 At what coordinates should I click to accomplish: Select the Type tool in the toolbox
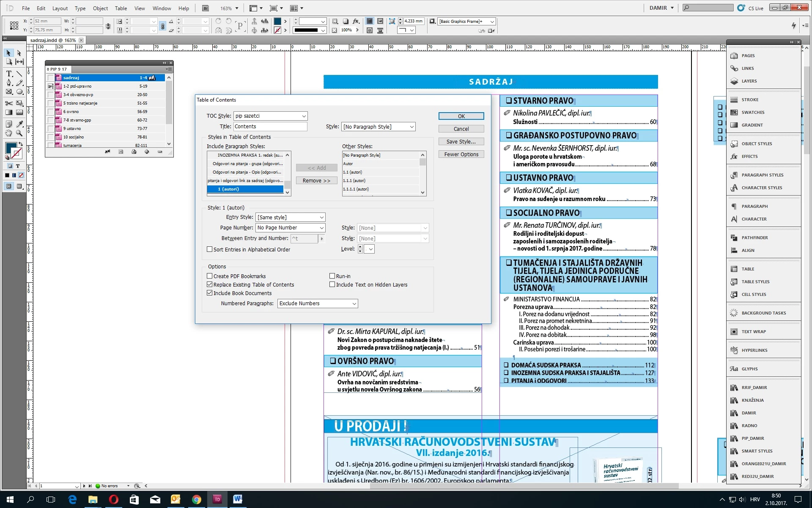click(9, 74)
